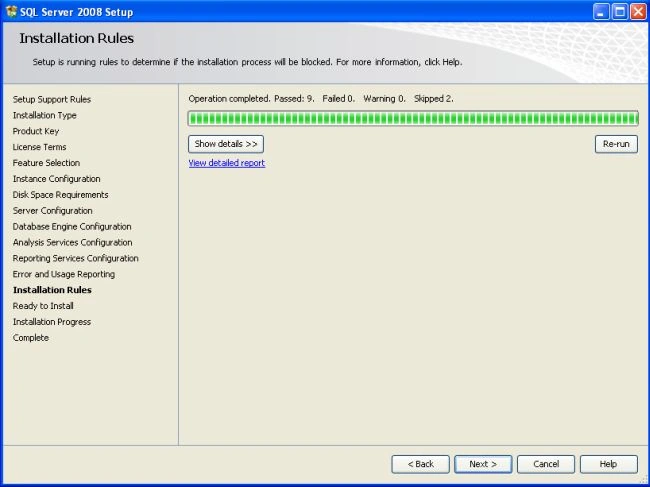650x487 pixels.
Task: Close the SQL Server 2008 Setup window
Action: tap(638, 12)
